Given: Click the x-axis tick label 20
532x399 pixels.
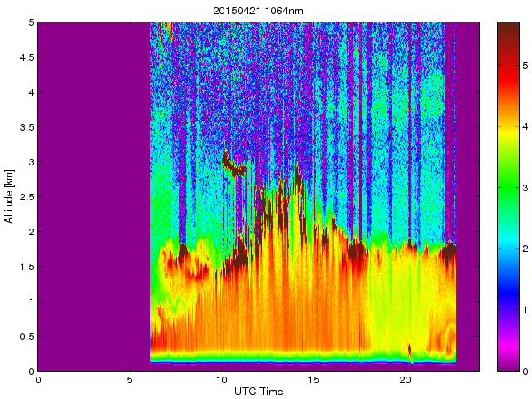Looking at the screenshot, I should point(405,380).
